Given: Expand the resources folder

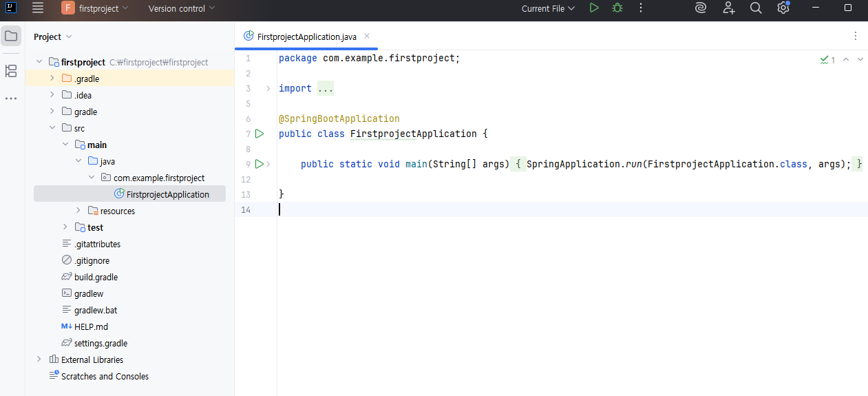Looking at the screenshot, I should (78, 211).
